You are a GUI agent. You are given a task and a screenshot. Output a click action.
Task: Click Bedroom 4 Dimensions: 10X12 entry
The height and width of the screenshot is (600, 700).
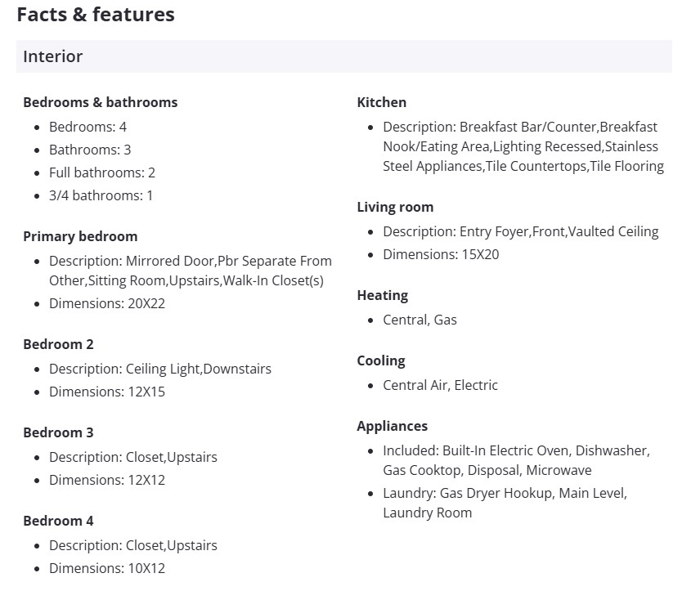coord(107,568)
